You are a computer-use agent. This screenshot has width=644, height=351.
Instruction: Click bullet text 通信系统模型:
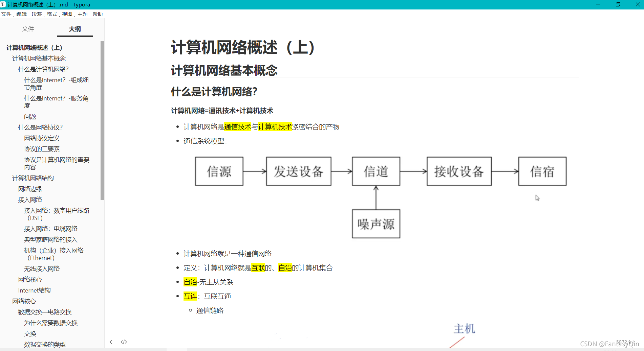[x=205, y=141]
